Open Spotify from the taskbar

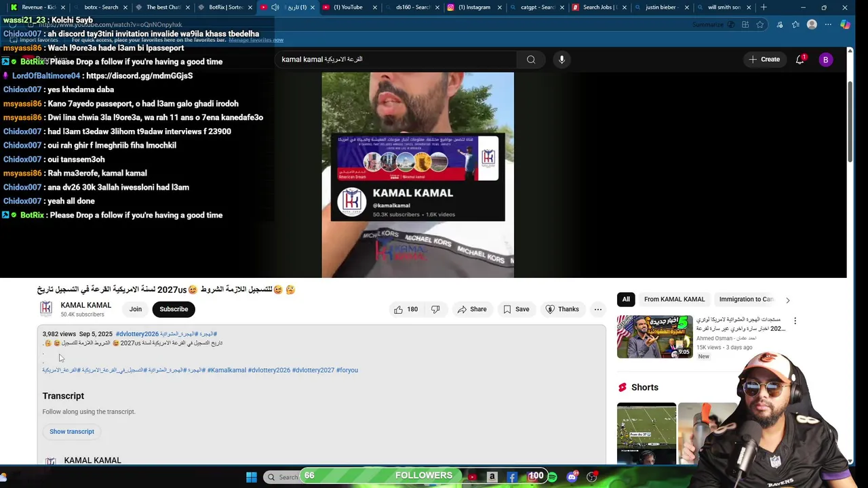click(x=552, y=477)
